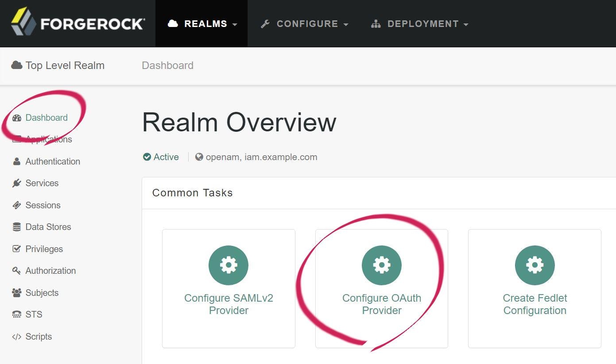
Task: Open Scripts in the sidebar
Action: pos(39,337)
